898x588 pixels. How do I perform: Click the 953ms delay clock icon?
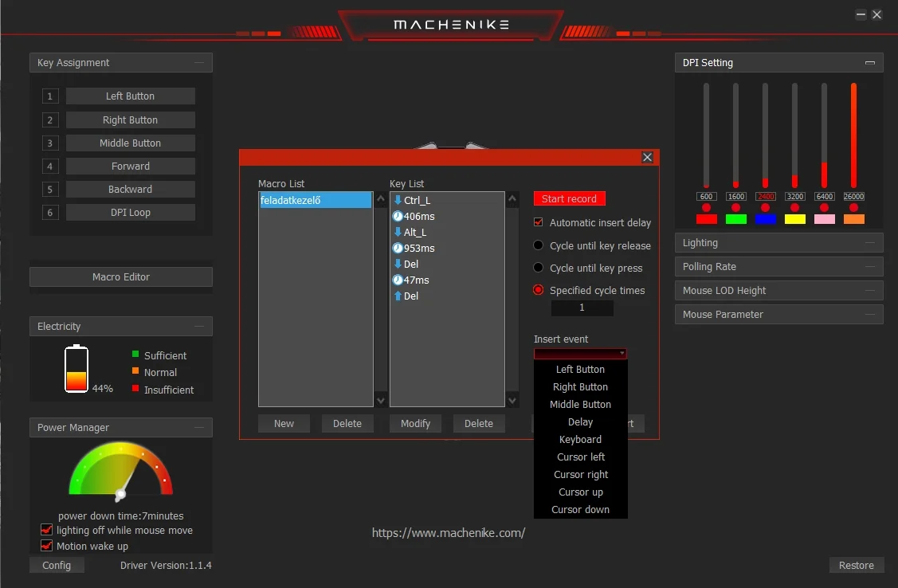[398, 248]
